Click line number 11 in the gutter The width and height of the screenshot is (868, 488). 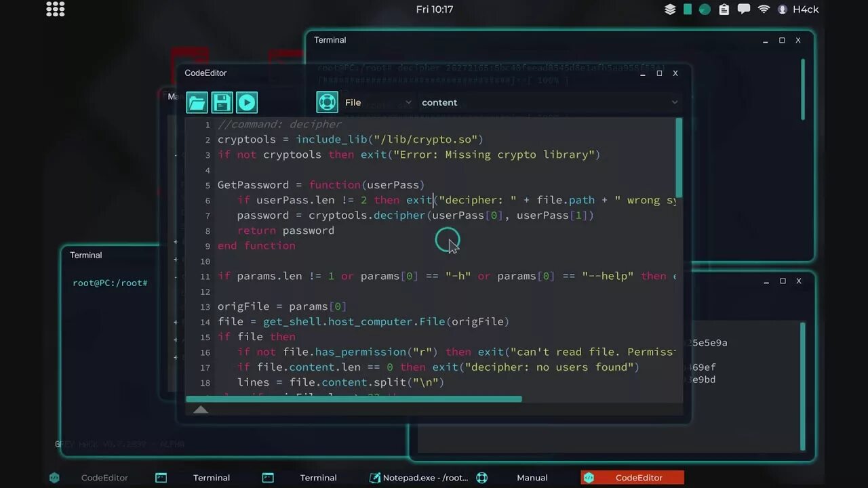coord(205,277)
